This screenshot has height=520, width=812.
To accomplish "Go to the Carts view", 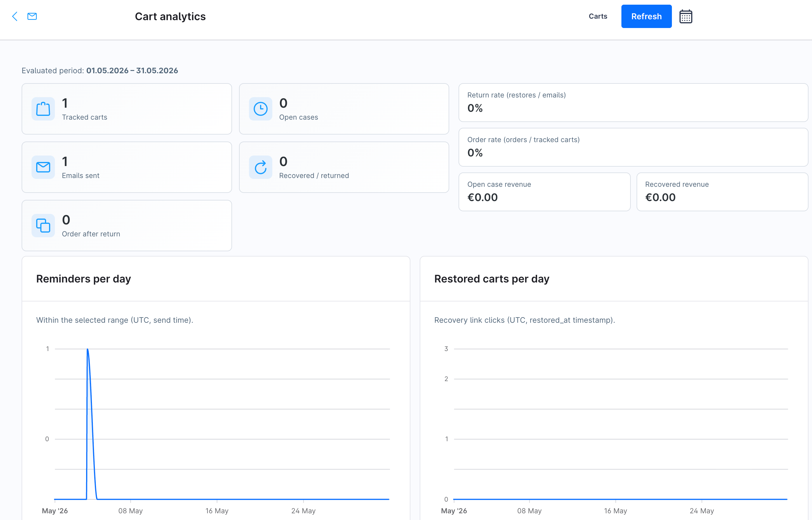I will pos(598,16).
